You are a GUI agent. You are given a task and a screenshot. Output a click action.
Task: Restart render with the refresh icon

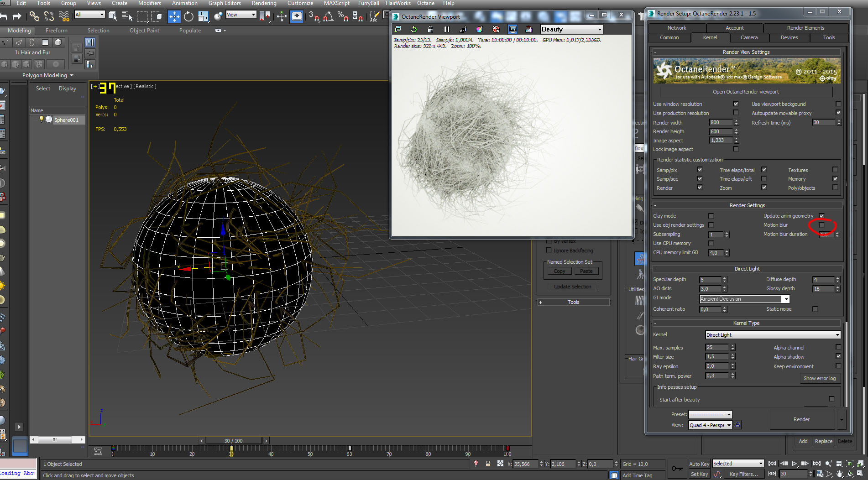[x=413, y=29]
